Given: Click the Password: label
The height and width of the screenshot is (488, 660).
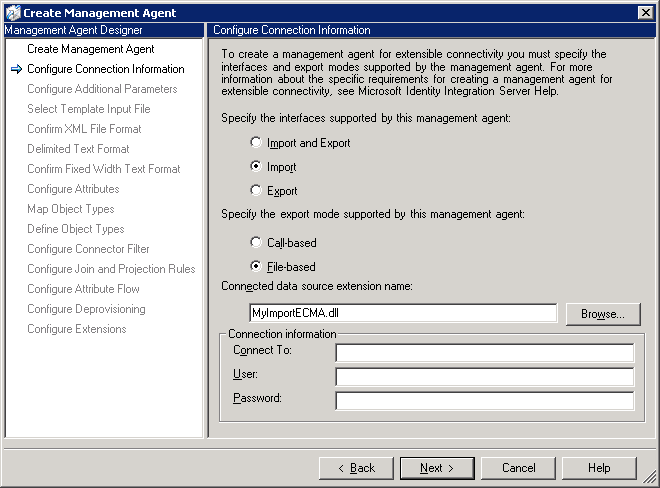Looking at the screenshot, I should (x=257, y=398).
